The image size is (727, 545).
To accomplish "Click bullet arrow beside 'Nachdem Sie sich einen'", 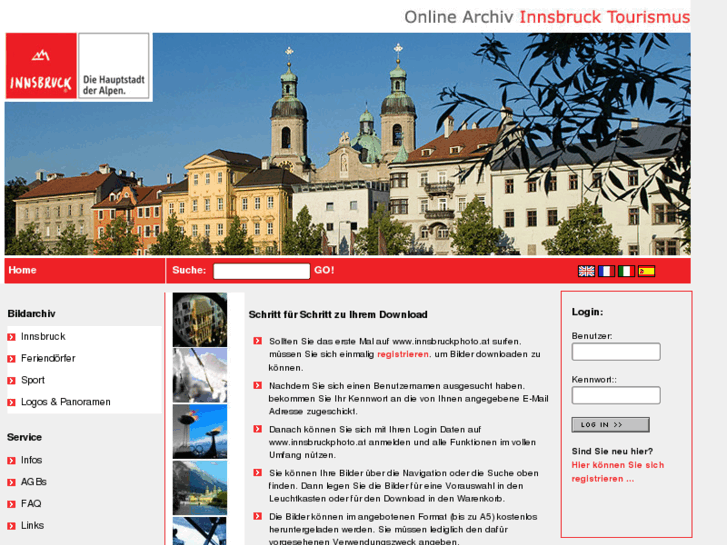I will click(x=258, y=385).
